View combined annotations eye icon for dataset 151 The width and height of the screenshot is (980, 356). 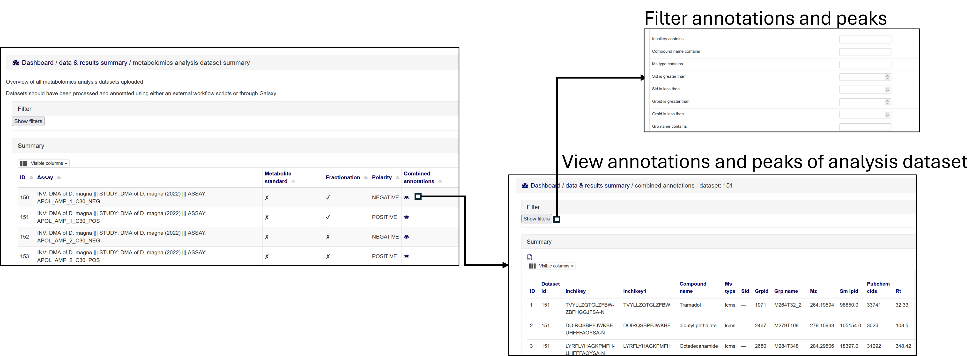point(406,217)
